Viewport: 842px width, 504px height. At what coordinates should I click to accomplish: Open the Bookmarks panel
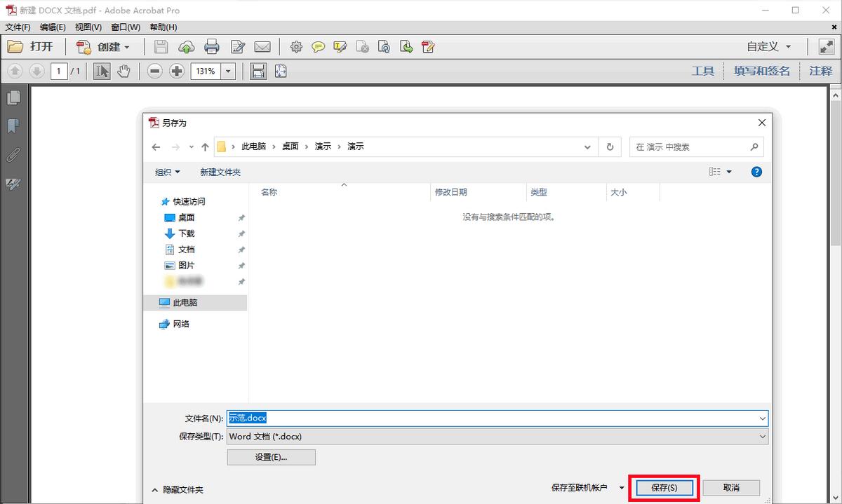(x=14, y=126)
